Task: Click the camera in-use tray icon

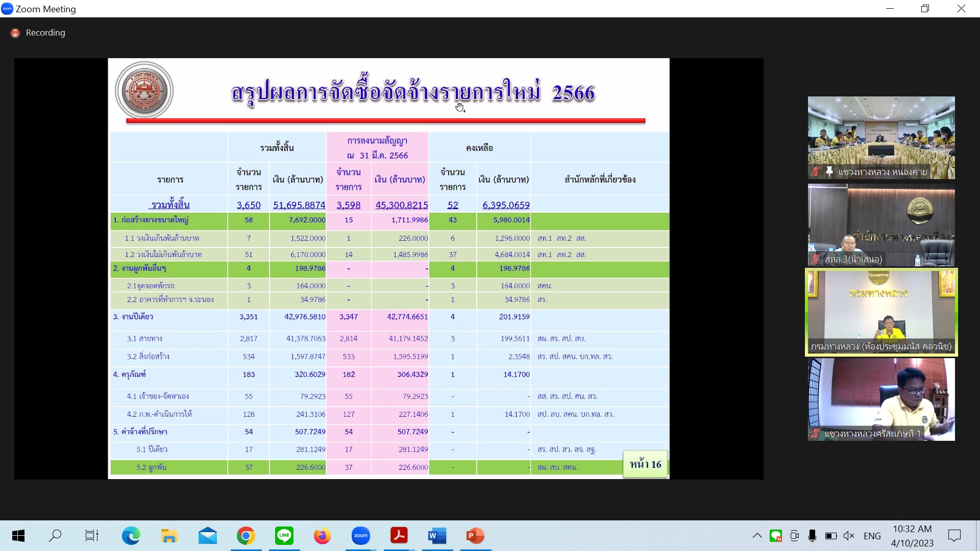Action: click(x=794, y=536)
